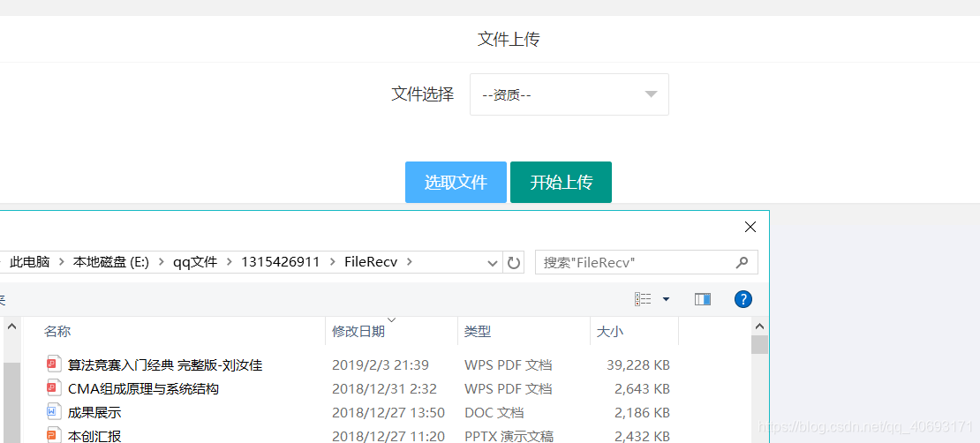The width and height of the screenshot is (980, 443).
Task: Expand breadcrumb chevron after qq文件
Action: 230,262
